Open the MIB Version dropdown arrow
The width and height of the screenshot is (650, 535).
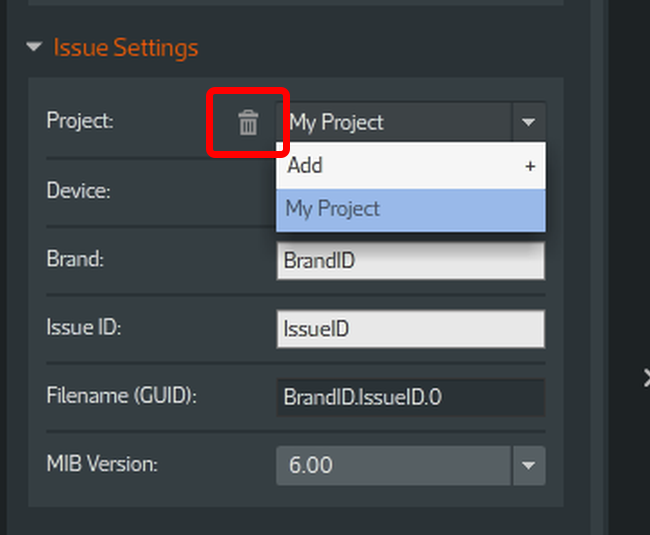coord(529,466)
